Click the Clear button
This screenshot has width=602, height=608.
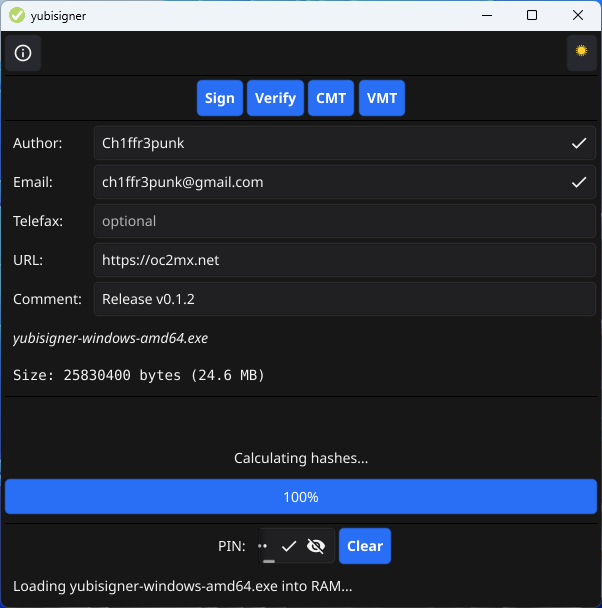365,546
